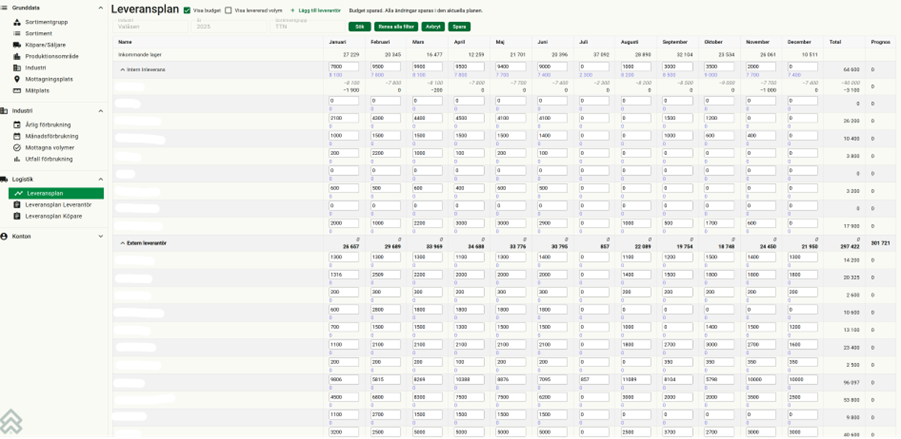This screenshot has width=901, height=439.
Task: Open Årlig förbrukning calendar icon
Action: coord(16,125)
